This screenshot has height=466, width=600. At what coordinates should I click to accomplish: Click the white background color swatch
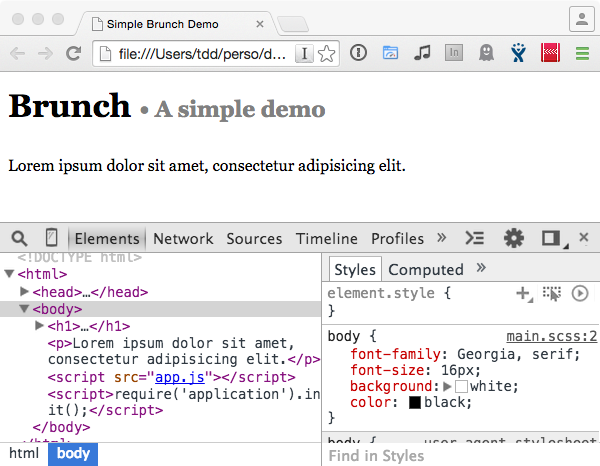pos(461,386)
